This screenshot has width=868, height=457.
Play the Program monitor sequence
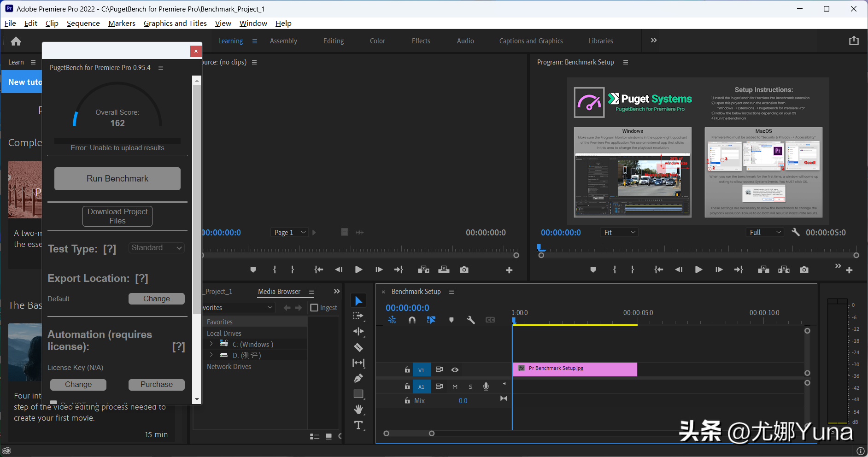698,270
